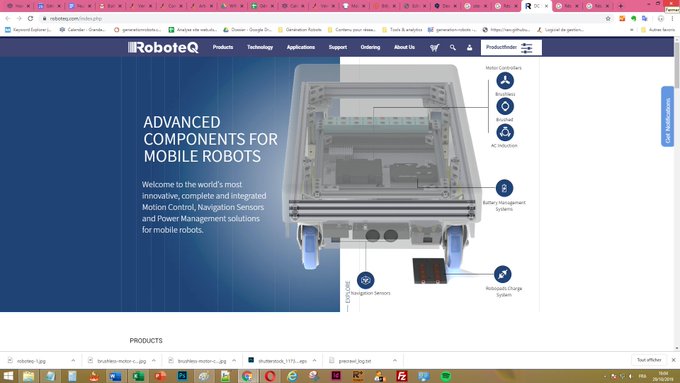Image resolution: width=680 pixels, height=383 pixels.
Task: Open Keyword Explorer bookmark
Action: coord(28,30)
